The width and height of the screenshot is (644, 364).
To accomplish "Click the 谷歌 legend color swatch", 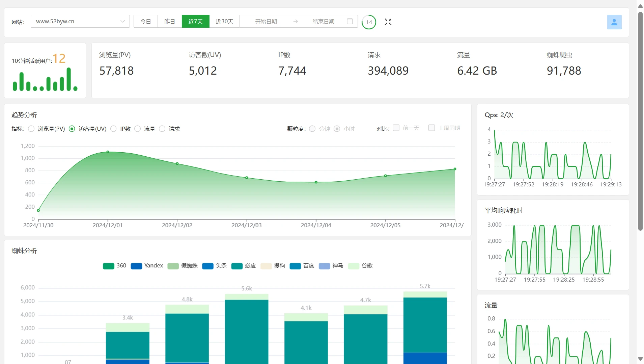I will tap(354, 266).
